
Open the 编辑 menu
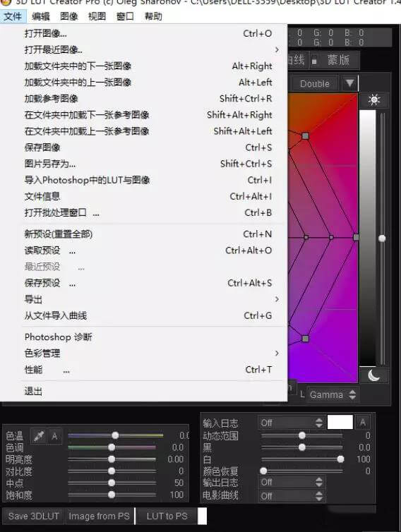point(41,16)
